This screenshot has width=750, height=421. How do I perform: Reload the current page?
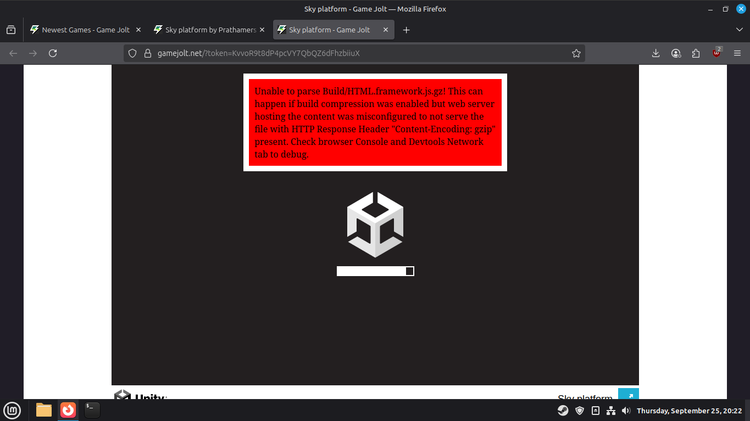coord(53,53)
